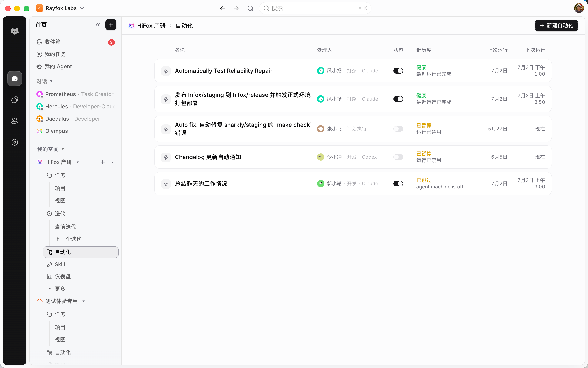Click the plus icon next to HiFox 产研
The image size is (588, 368).
[103, 162]
